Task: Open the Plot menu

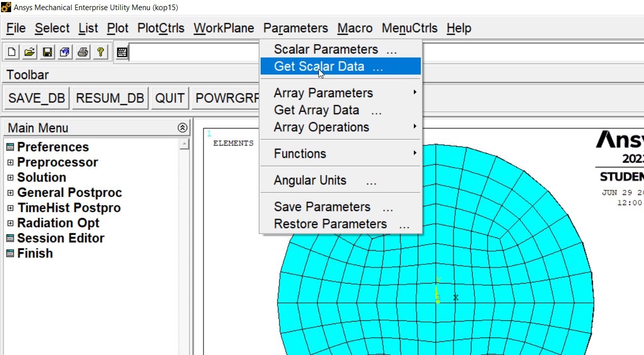Action: (118, 28)
